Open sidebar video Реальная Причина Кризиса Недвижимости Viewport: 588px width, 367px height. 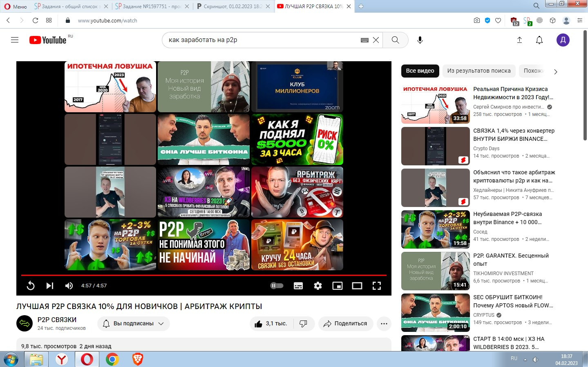click(x=513, y=93)
